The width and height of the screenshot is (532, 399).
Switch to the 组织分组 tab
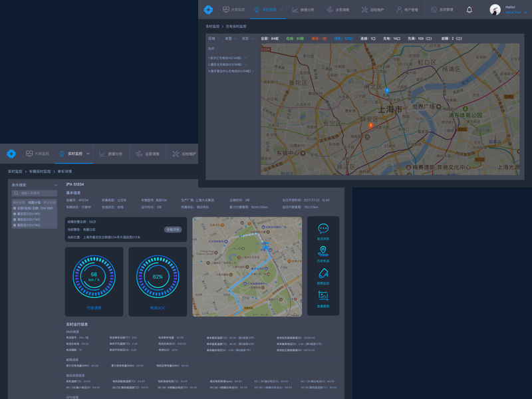[19, 203]
